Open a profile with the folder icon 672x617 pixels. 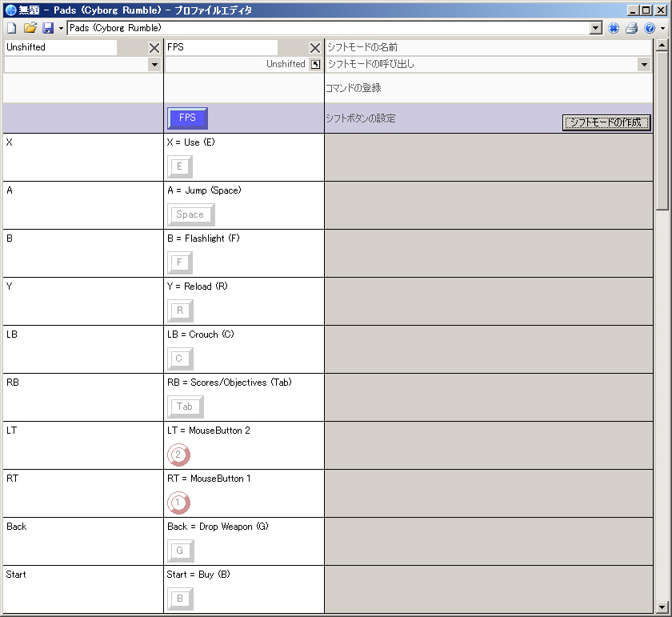coord(30,28)
